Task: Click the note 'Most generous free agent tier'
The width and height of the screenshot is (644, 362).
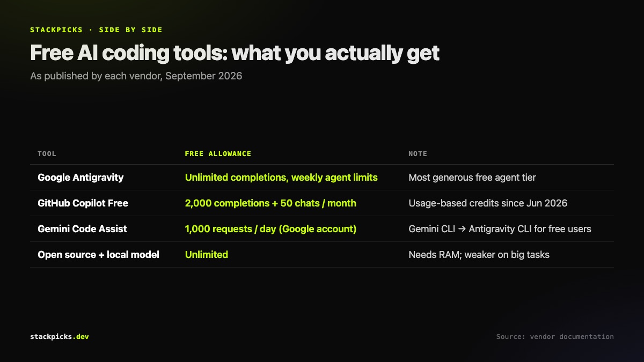Action: (x=472, y=178)
